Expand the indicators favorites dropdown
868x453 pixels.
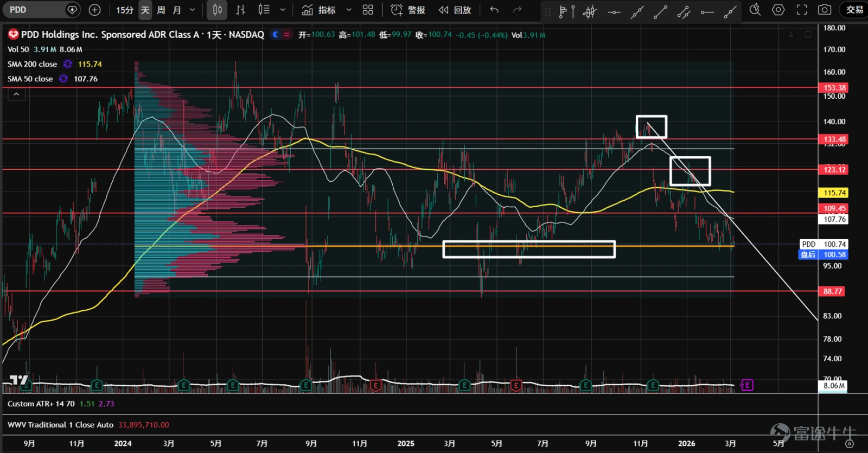(349, 10)
